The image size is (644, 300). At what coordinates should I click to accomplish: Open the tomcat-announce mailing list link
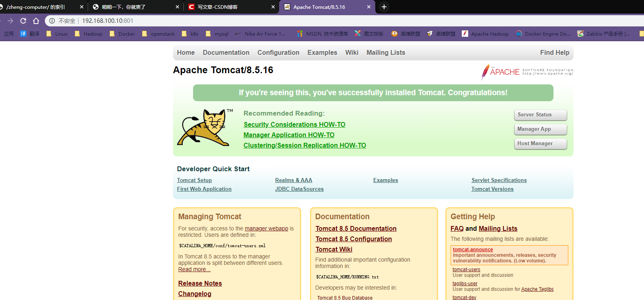pos(473,250)
